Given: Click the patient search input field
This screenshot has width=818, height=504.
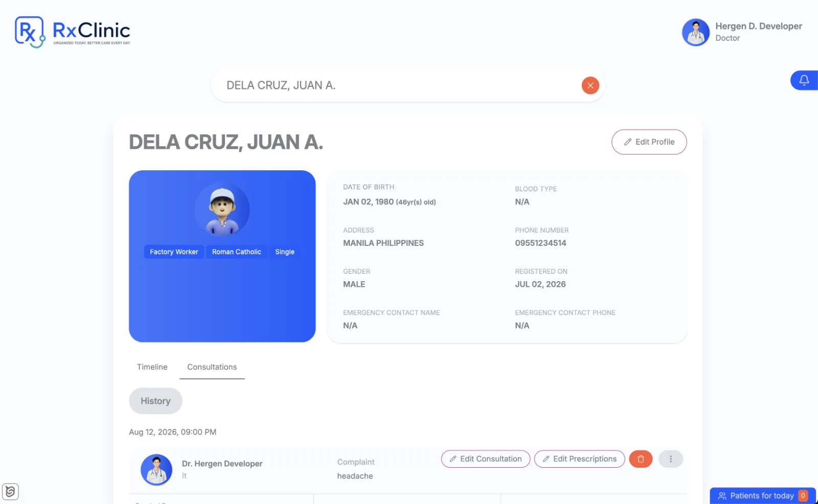Looking at the screenshot, I should pyautogui.click(x=399, y=85).
